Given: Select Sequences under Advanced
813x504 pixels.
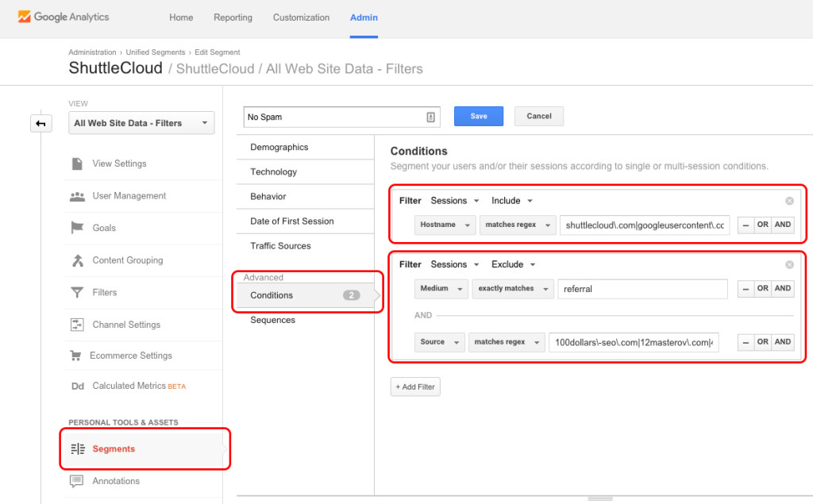Looking at the screenshot, I should coord(306,321).
